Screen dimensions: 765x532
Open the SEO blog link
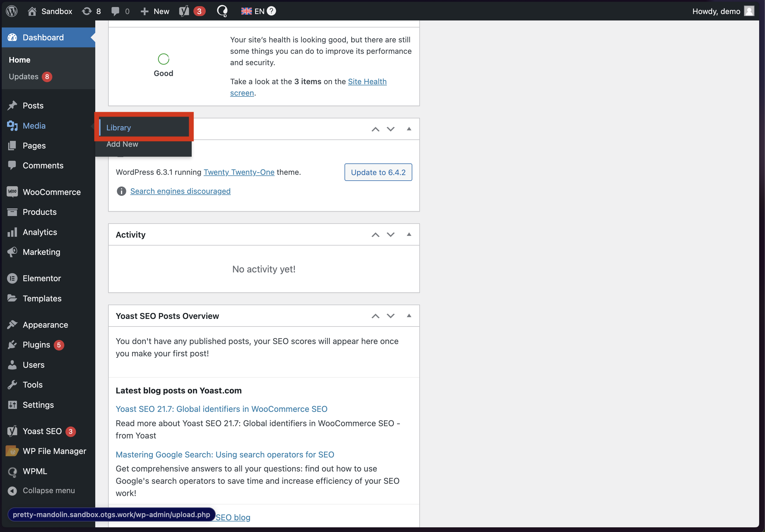click(233, 517)
